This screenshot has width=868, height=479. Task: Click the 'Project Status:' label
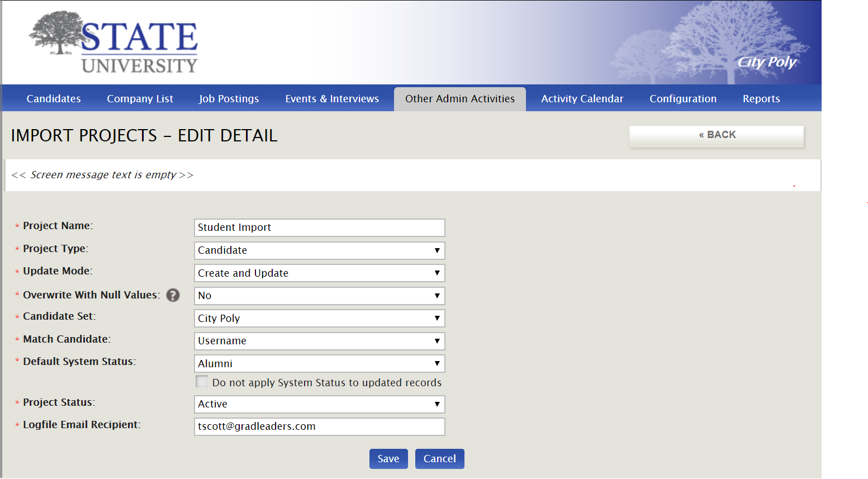(x=59, y=402)
